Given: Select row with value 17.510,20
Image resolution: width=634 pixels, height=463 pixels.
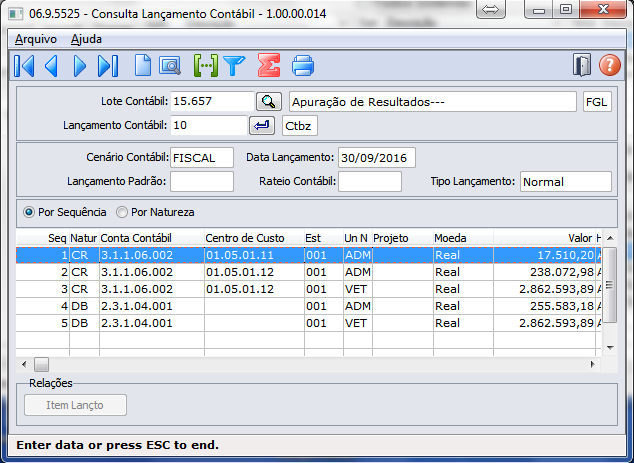Looking at the screenshot, I should [308, 255].
